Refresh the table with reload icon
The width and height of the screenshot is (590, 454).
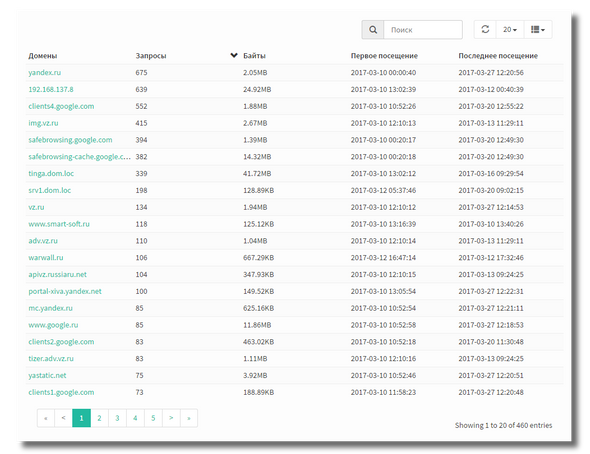485,29
